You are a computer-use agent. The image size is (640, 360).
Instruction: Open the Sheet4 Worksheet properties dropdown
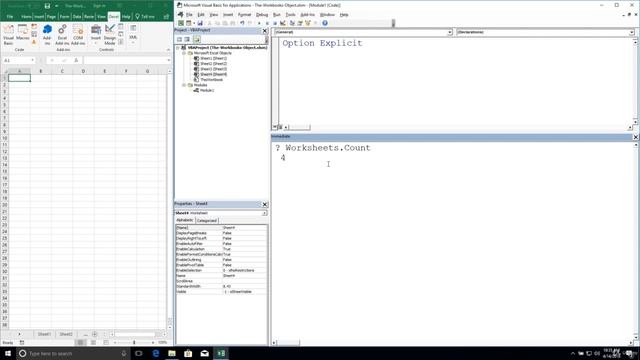tap(264, 213)
